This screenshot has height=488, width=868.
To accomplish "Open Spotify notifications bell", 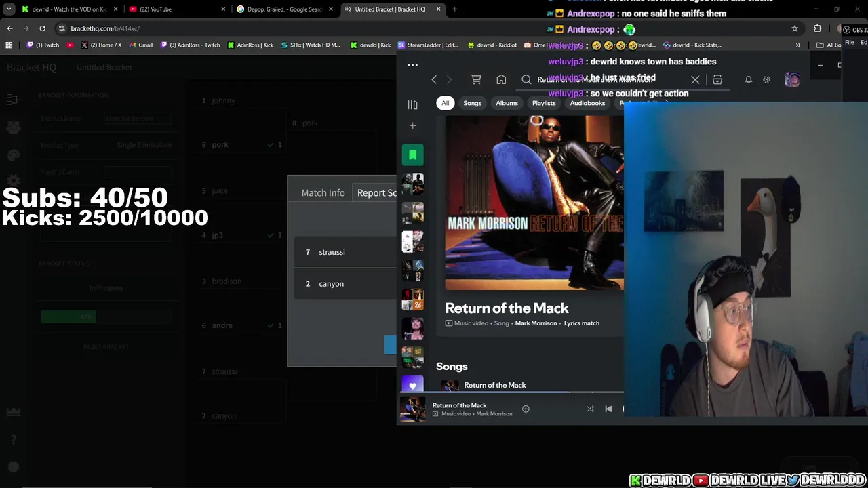I will [x=749, y=80].
